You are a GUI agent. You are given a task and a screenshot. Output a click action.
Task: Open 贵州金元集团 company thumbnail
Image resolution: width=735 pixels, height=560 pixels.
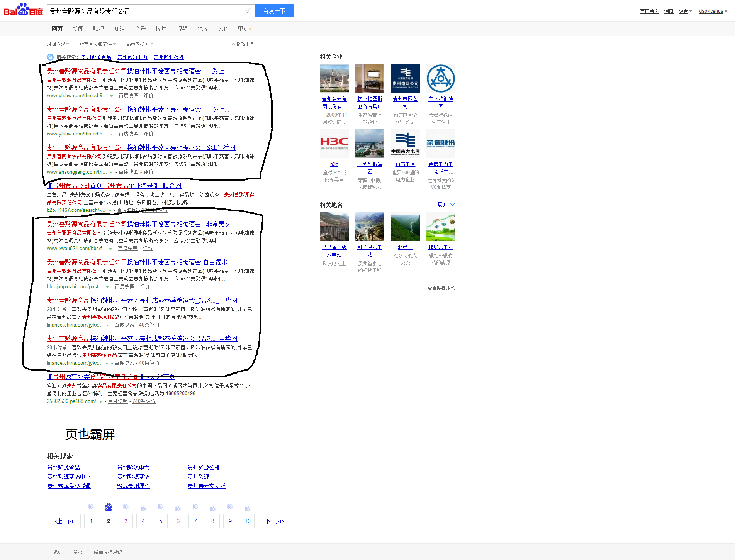tap(334, 78)
